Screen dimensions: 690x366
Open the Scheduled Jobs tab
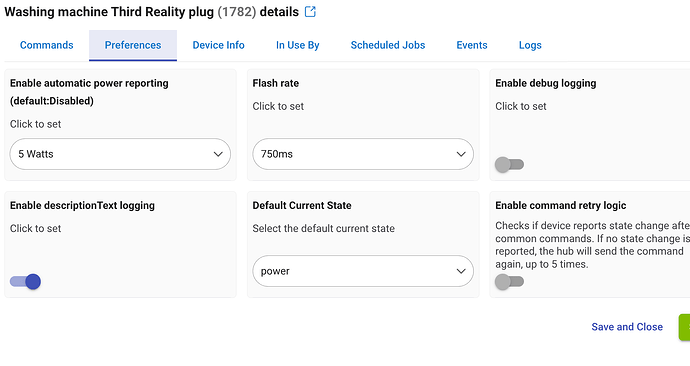coord(388,45)
